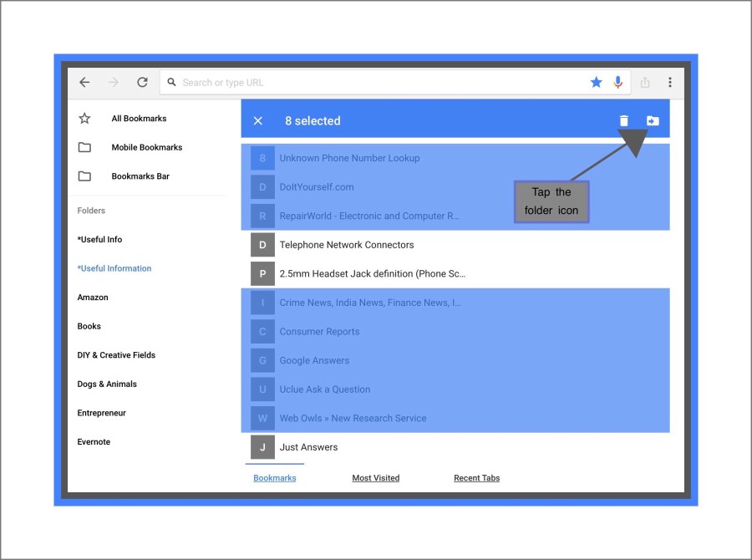
Task: Switch to the Recent Tabs tab
Action: 476,478
